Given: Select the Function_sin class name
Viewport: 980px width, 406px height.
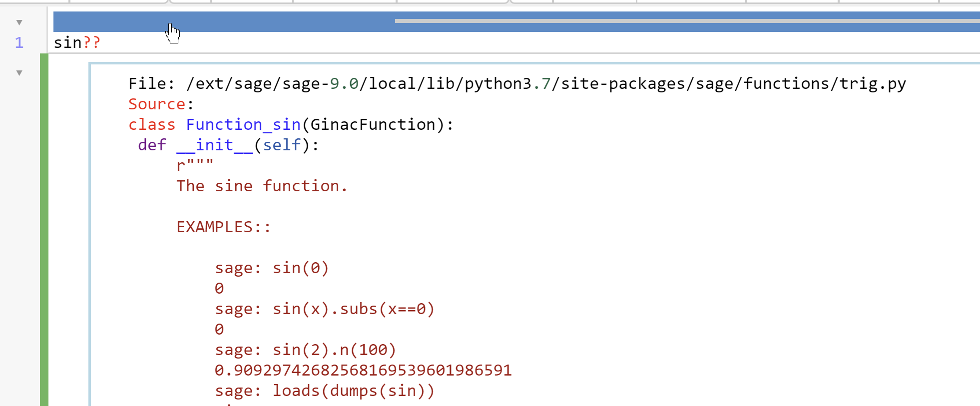Looking at the screenshot, I should click(x=243, y=124).
